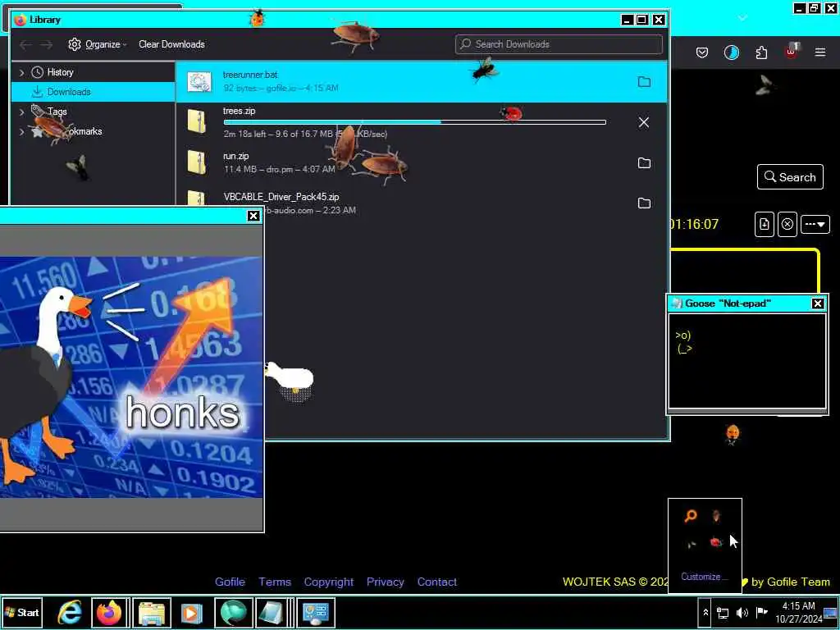Click Clear Downloads in Library toolbar
Viewport: 840px width, 630px height.
click(171, 44)
